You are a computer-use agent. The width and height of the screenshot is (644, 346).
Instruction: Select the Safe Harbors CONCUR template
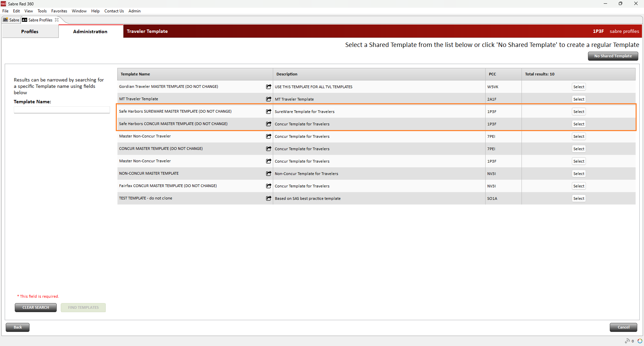pos(579,124)
